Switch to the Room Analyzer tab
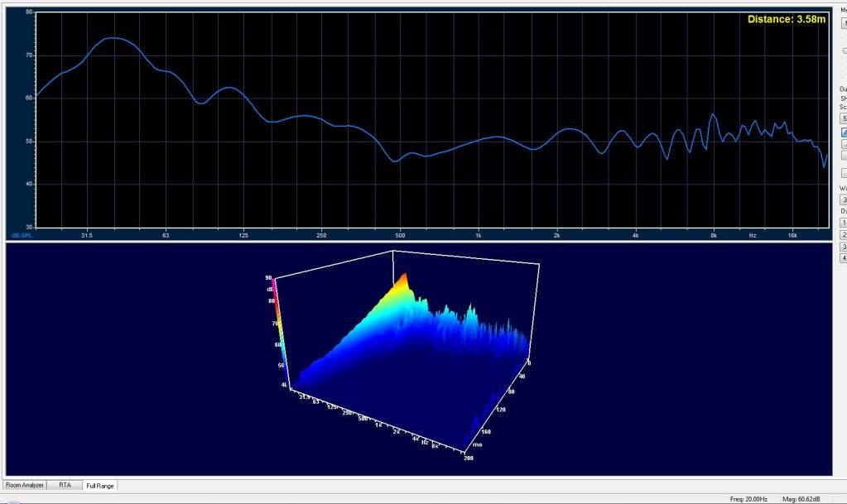The image size is (847, 504). click(x=24, y=485)
